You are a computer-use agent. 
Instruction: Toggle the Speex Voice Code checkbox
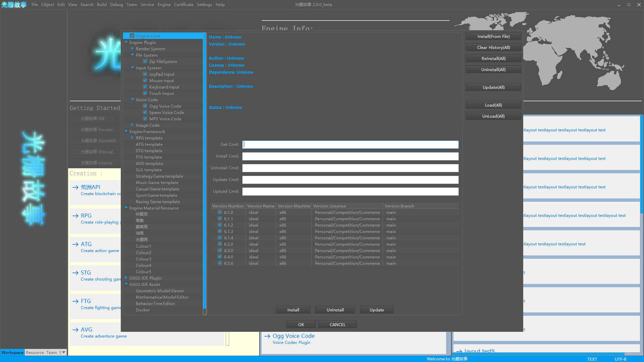[x=145, y=112]
